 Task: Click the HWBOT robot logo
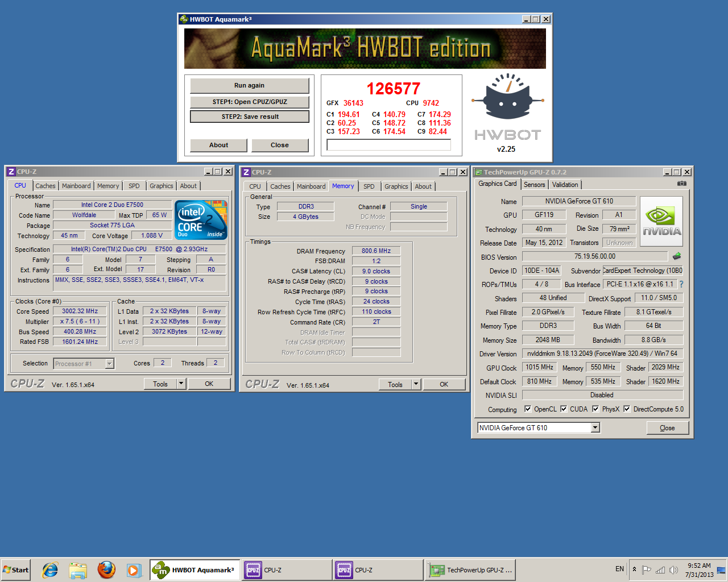(507, 96)
